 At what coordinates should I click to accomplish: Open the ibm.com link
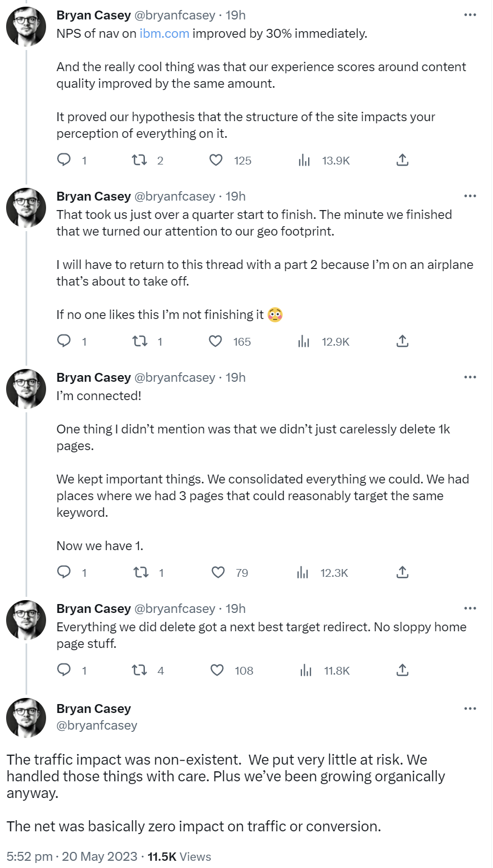pos(164,33)
